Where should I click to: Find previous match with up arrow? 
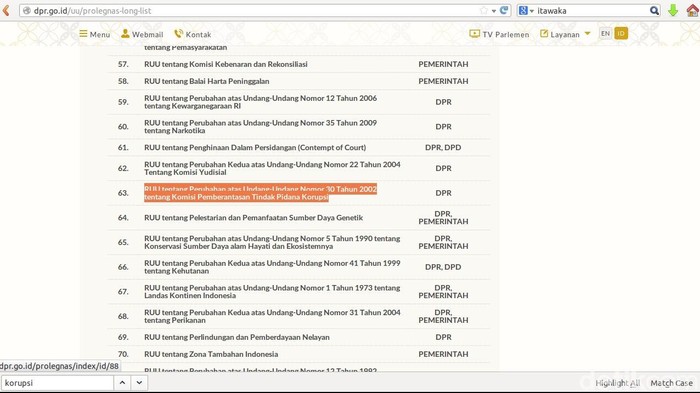(x=122, y=383)
